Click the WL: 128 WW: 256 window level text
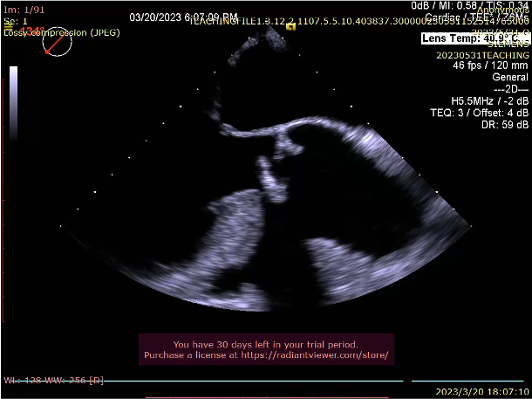This screenshot has width=532, height=399. [54, 381]
